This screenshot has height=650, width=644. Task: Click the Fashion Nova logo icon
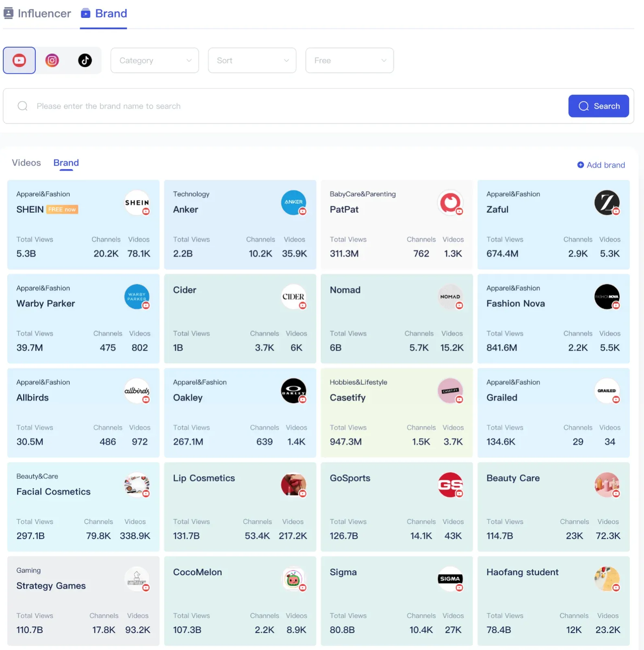coord(607,297)
